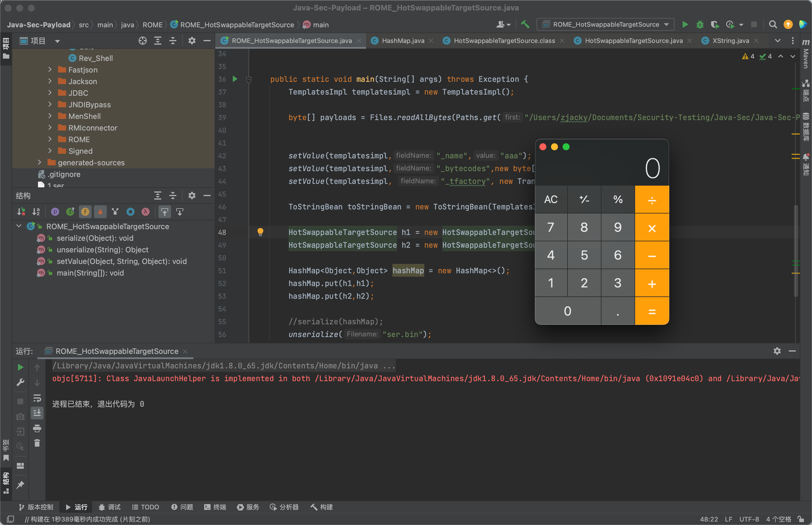
Task: Pin the run tab icon
Action: click(20, 484)
